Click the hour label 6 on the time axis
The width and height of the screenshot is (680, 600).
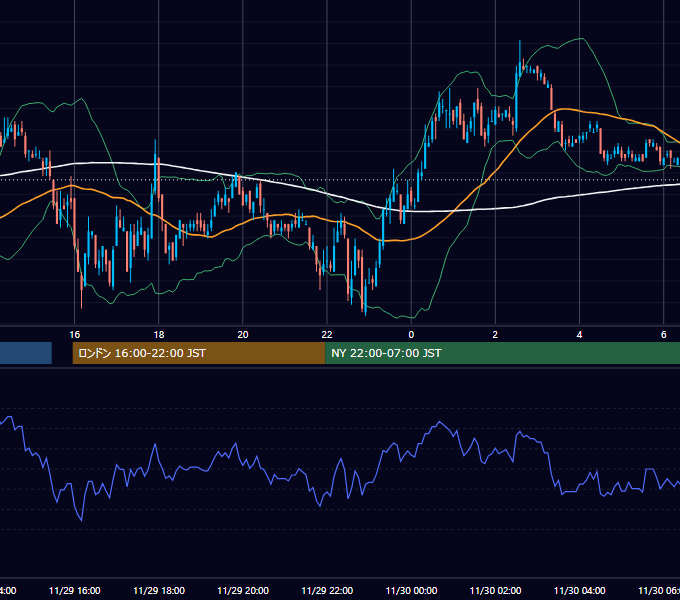pyautogui.click(x=664, y=334)
